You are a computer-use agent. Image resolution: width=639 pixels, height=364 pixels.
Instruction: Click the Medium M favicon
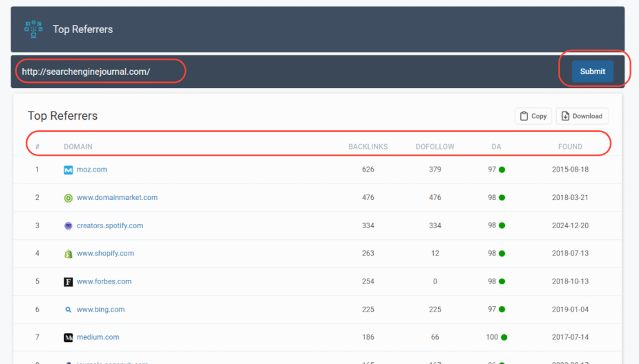pos(68,338)
